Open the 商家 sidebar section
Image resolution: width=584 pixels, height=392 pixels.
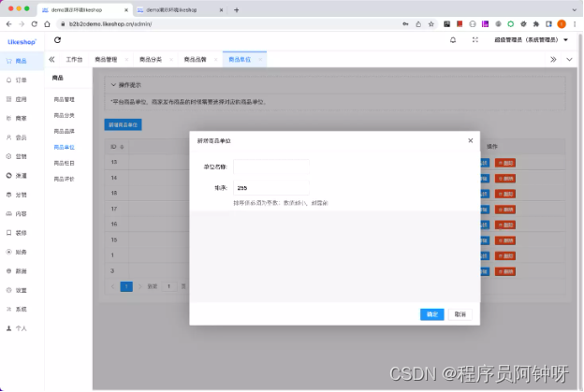(x=17, y=119)
